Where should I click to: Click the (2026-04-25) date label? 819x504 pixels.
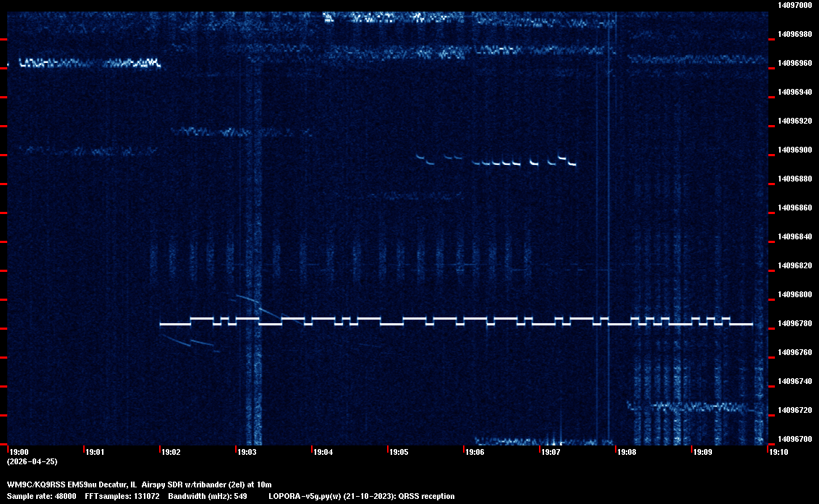point(32,461)
